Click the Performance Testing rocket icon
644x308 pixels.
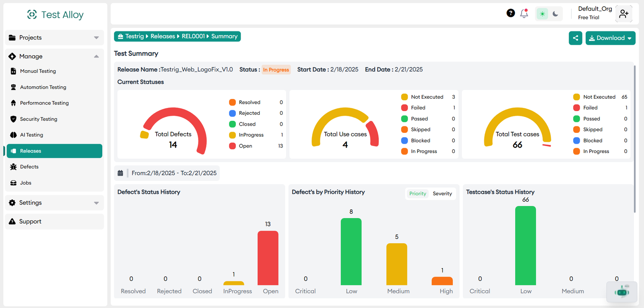click(13, 103)
